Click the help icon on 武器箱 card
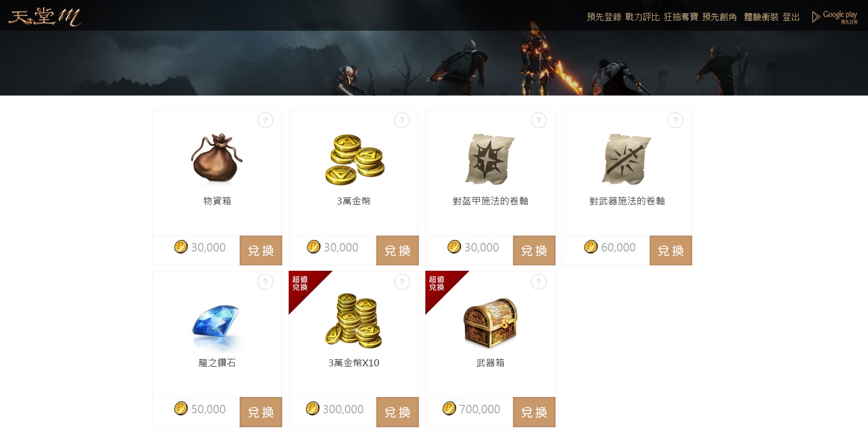Image resolution: width=868 pixels, height=444 pixels. pos(539,282)
